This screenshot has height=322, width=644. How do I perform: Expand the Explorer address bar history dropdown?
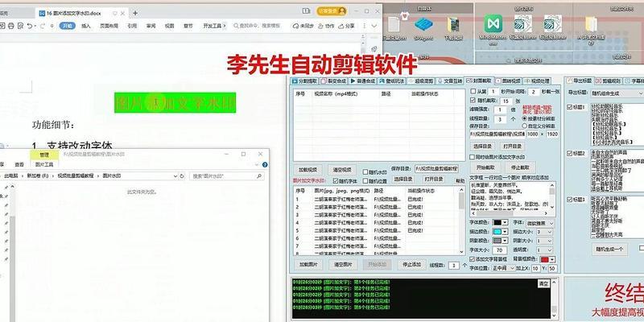[x=175, y=175]
